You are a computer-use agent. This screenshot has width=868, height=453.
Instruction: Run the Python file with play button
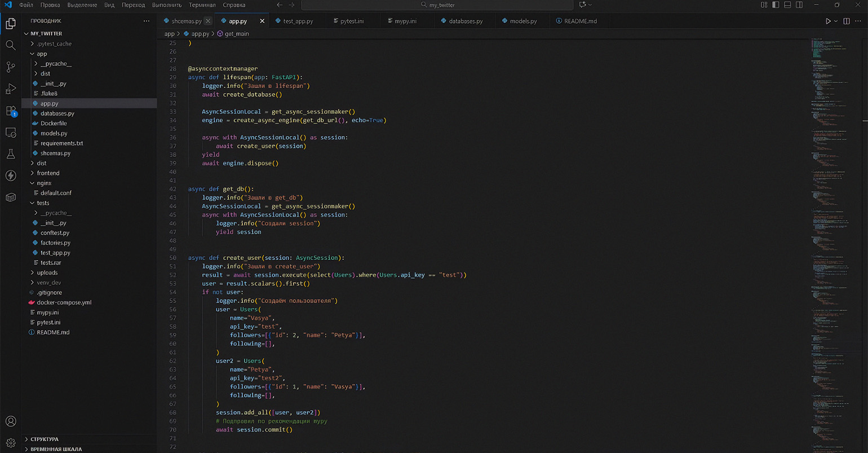[827, 21]
